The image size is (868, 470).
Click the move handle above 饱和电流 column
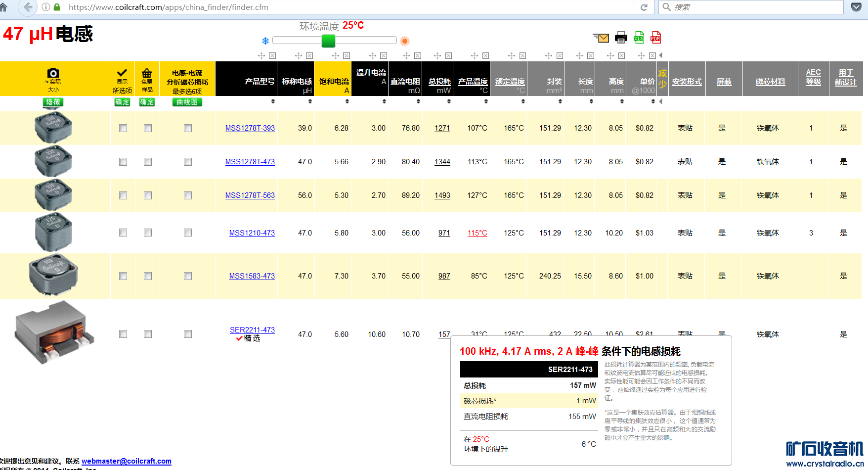coord(336,55)
